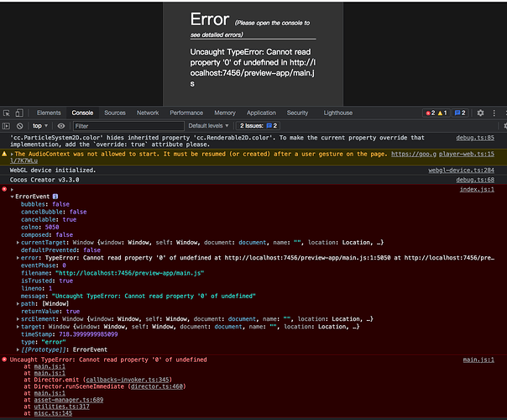Click the errors and warnings counter badge
The image size is (507, 420).
(x=436, y=113)
